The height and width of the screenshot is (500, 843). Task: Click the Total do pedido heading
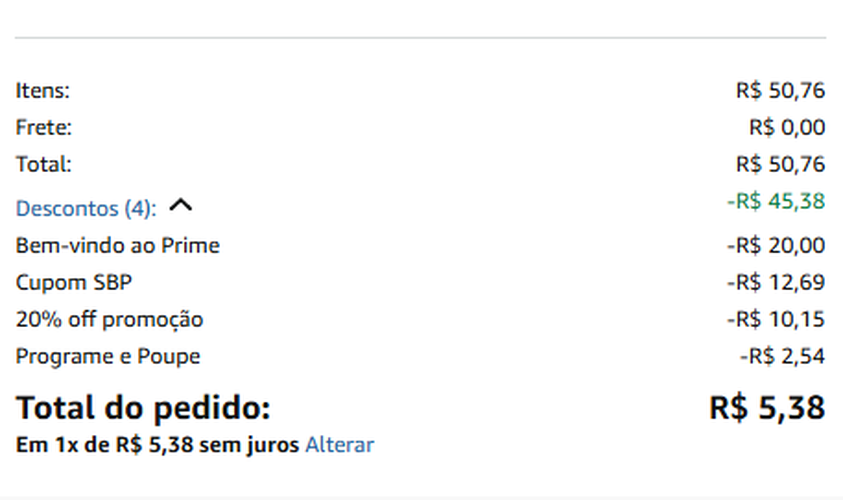(x=143, y=408)
